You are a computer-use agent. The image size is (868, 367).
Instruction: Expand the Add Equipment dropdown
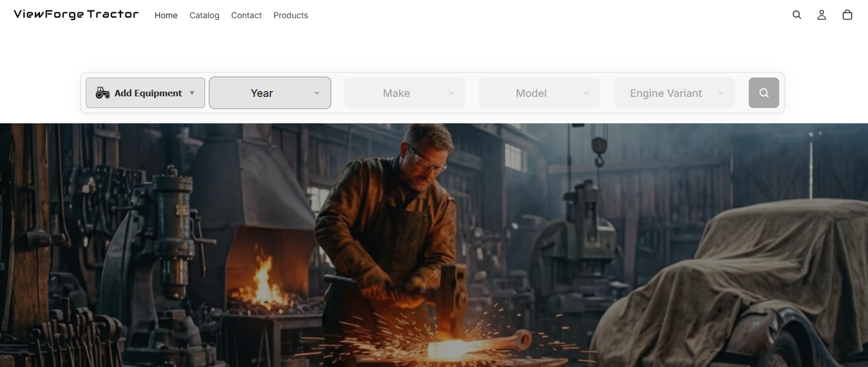click(x=145, y=93)
